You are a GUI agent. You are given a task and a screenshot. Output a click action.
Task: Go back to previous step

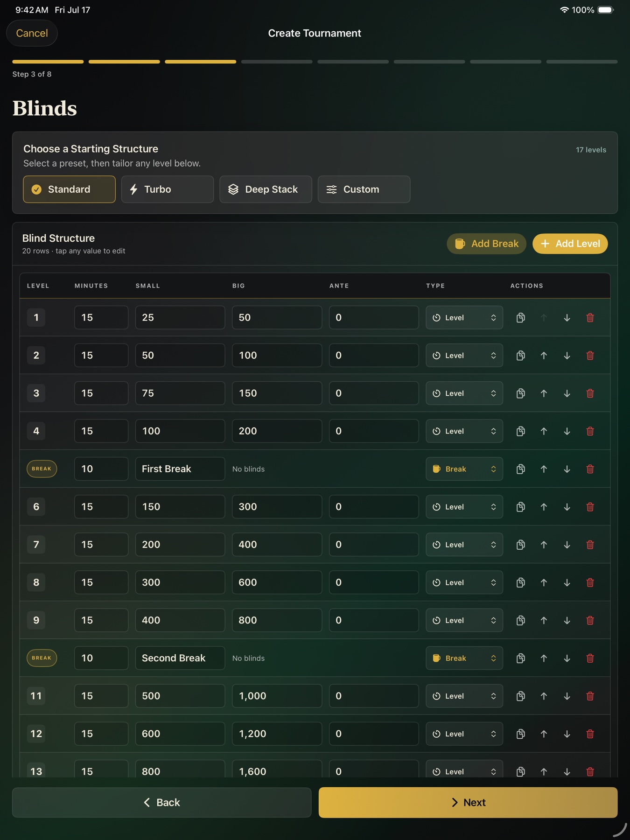[x=161, y=803]
